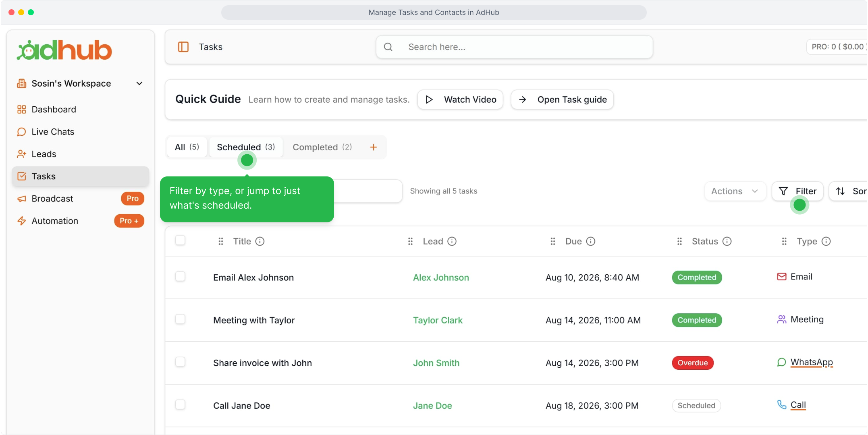Grab the Title column drag handle

[221, 241]
